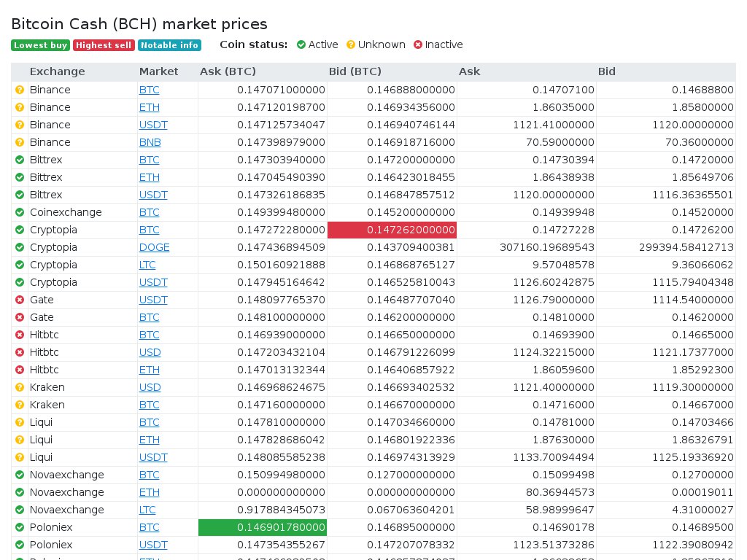Open Liqui ETH market link
The width and height of the screenshot is (747, 560).
point(149,440)
